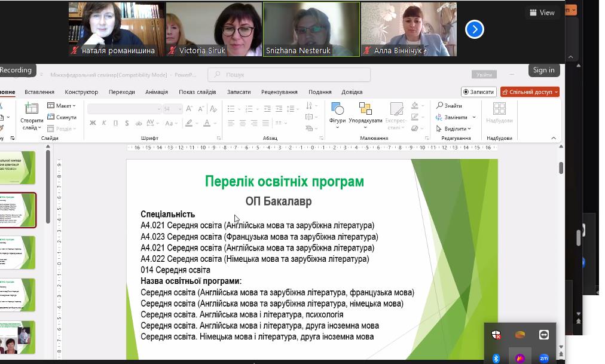This screenshot has height=364, width=605.
Task: Open TeamViewer from the system tray
Action: [x=543, y=335]
